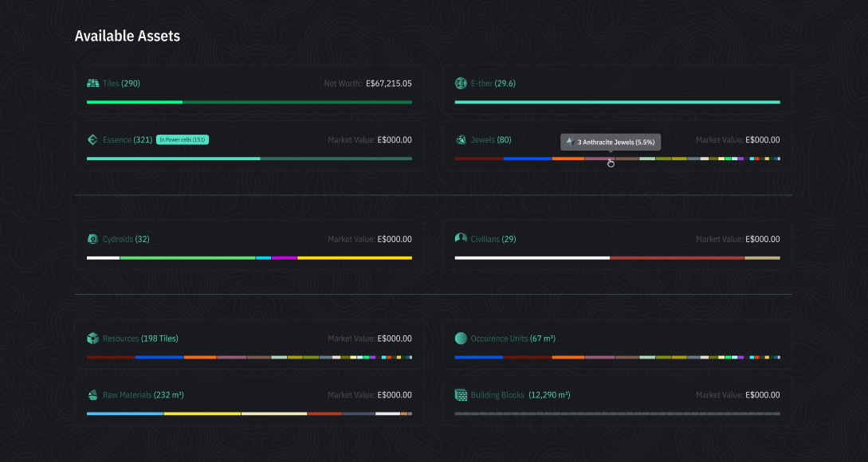This screenshot has height=462, width=868.
Task: Click the Civilians people icon
Action: point(461,239)
